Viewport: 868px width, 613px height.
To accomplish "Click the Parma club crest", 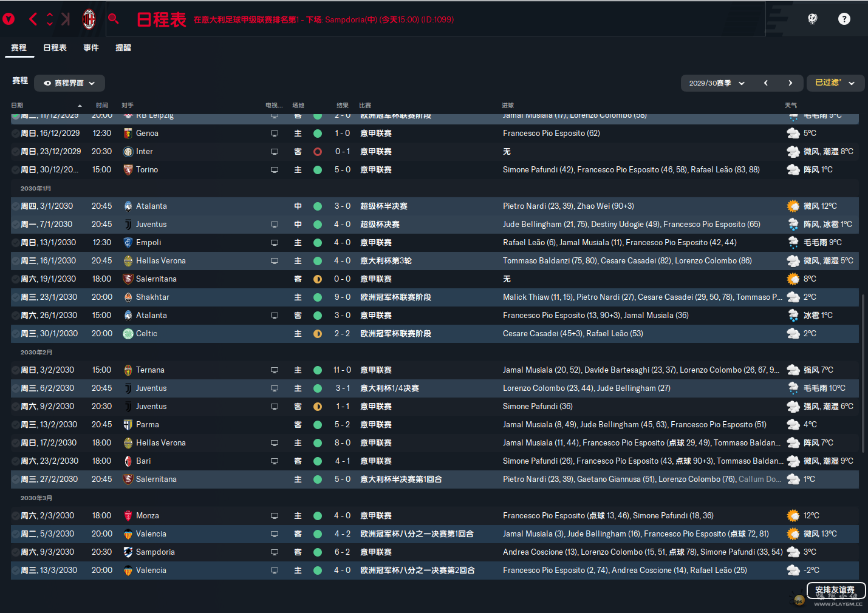I will point(128,425).
